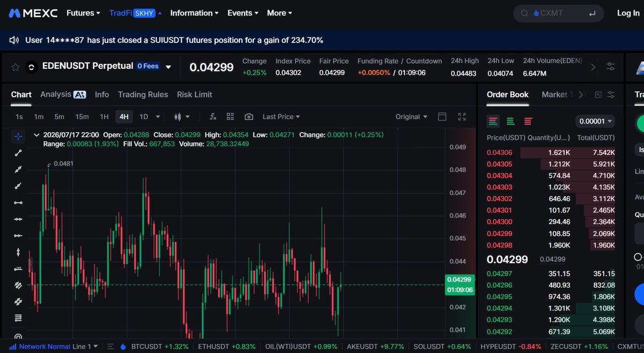Click the ticker list menu icon
The height and width of the screenshot is (353, 644).
point(111,347)
